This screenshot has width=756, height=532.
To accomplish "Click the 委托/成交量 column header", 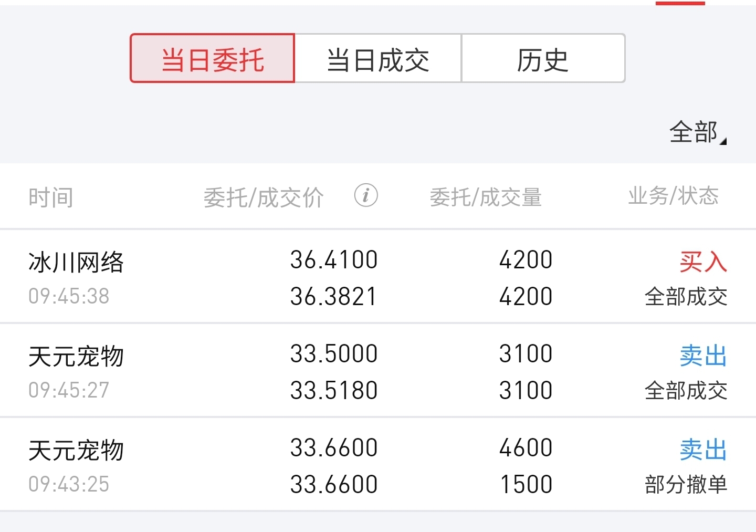I will point(486,197).
